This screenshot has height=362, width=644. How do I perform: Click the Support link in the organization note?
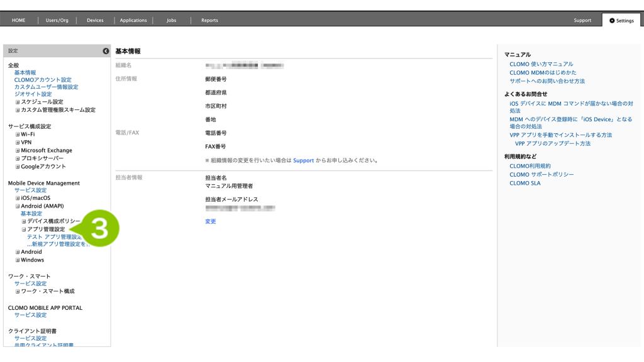[x=304, y=160]
